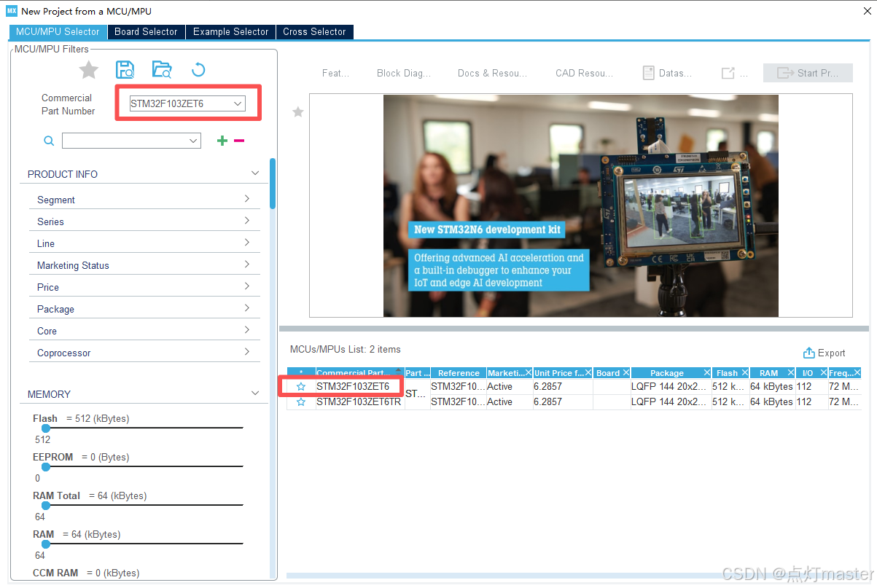Viewport: 877px width, 588px height.
Task: Remove the Board column via X
Action: point(626,373)
